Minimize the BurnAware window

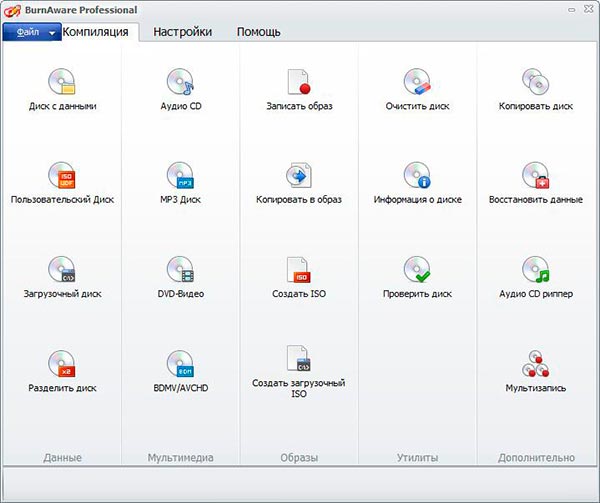click(x=572, y=10)
